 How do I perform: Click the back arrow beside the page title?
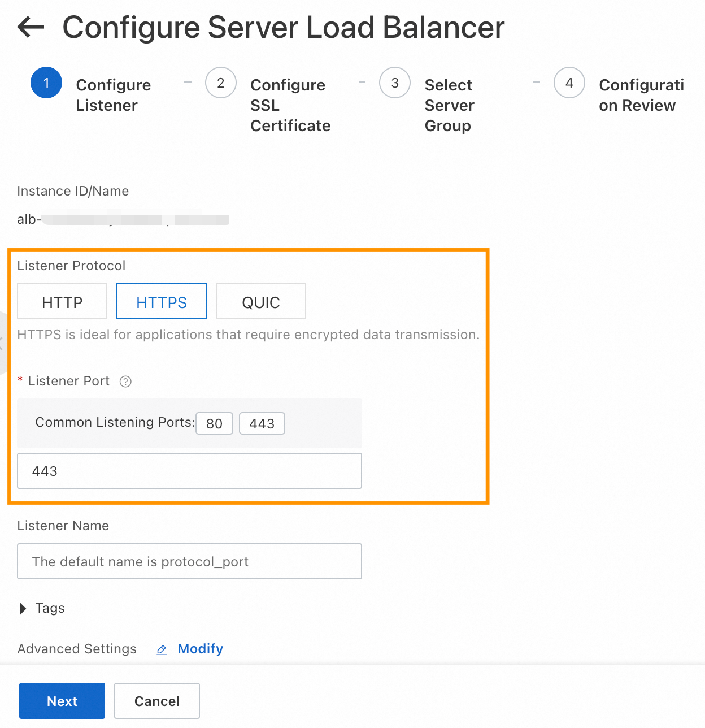(x=31, y=27)
